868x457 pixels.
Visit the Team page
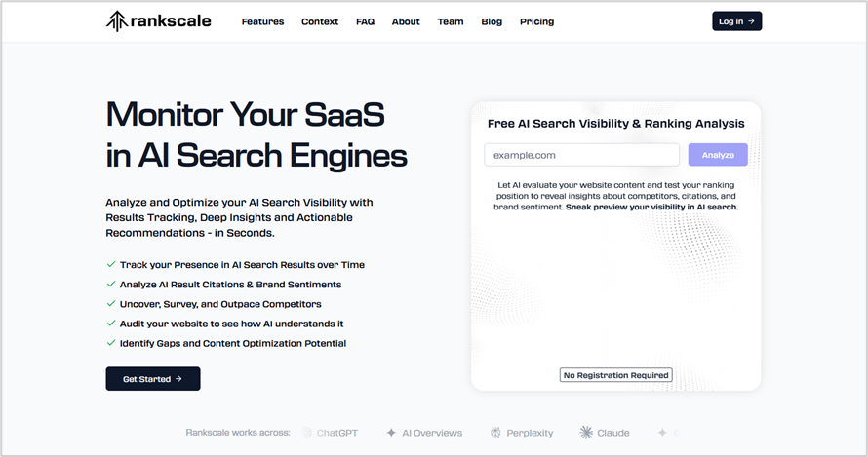point(450,21)
